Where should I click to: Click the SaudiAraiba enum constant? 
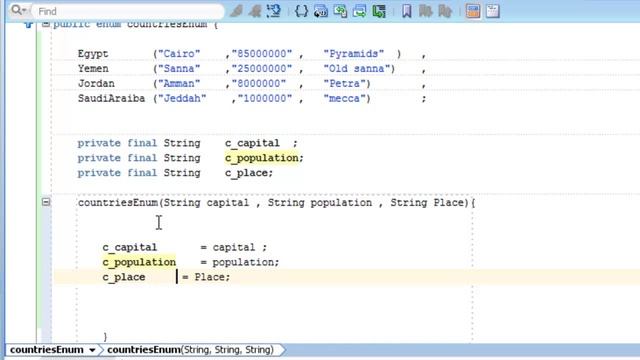pyautogui.click(x=111, y=98)
